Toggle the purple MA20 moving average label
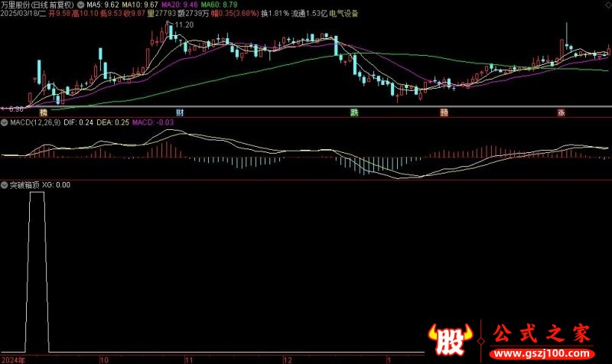 [180, 5]
